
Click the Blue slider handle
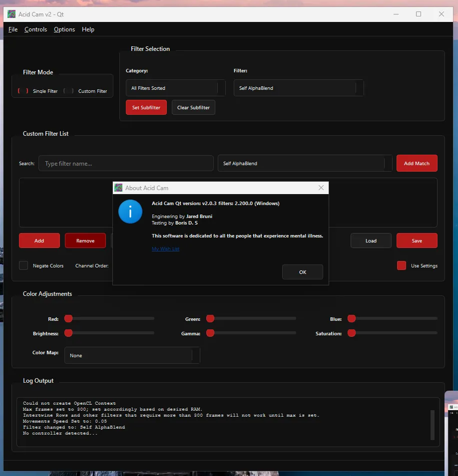[x=352, y=318]
